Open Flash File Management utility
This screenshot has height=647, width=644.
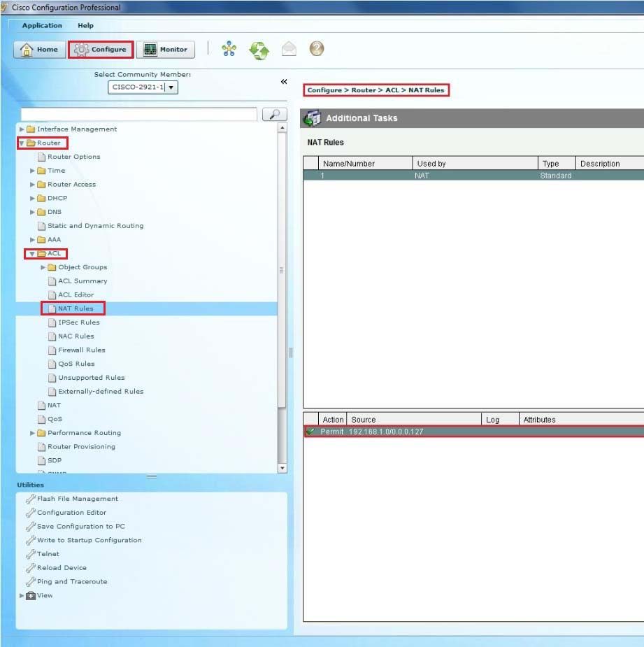[77, 499]
